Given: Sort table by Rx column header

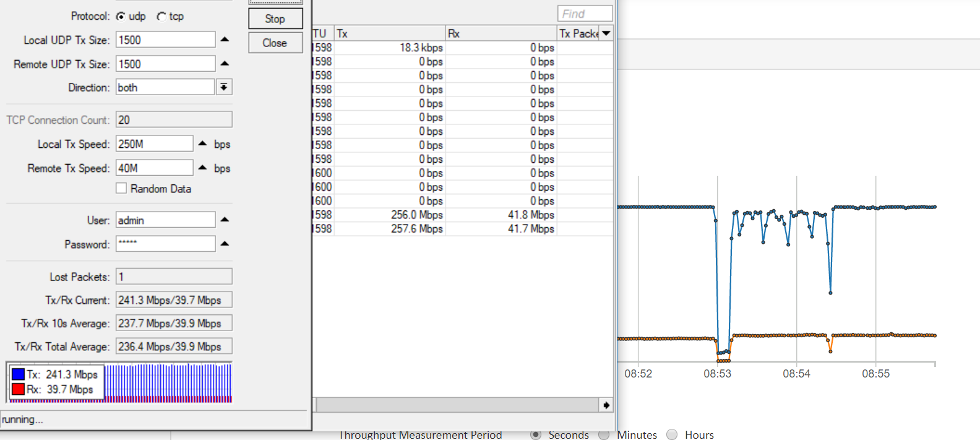Looking at the screenshot, I should 501,33.
